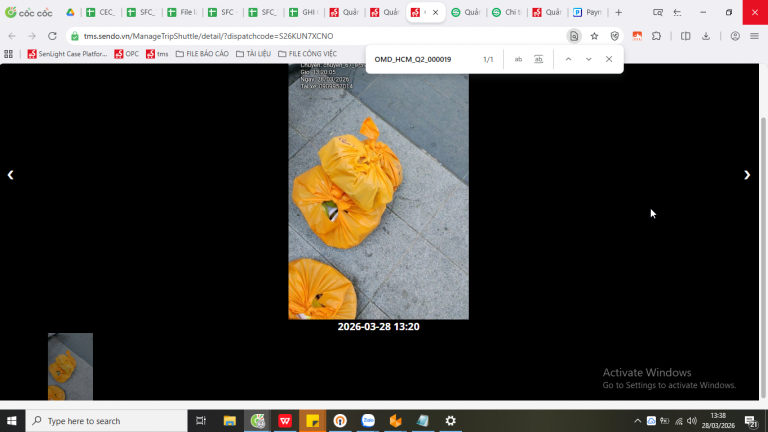
Task: Open a new tab with the plus button
Action: pos(619,13)
